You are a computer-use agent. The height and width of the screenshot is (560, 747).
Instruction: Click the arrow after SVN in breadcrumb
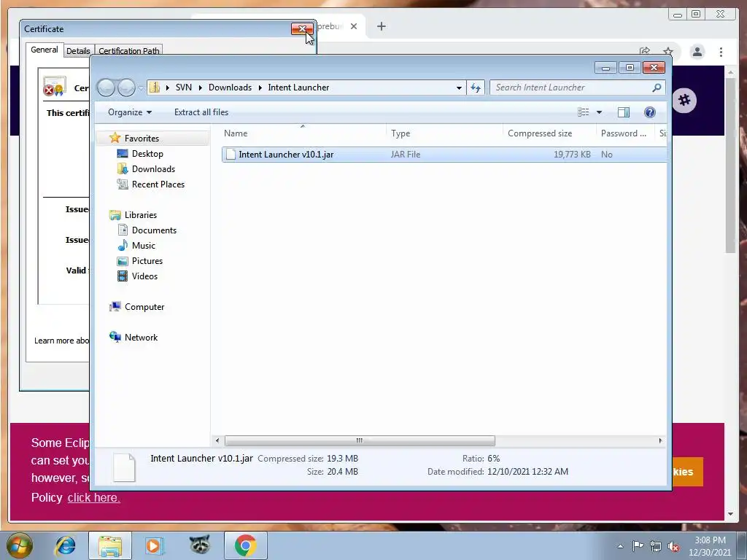point(200,87)
